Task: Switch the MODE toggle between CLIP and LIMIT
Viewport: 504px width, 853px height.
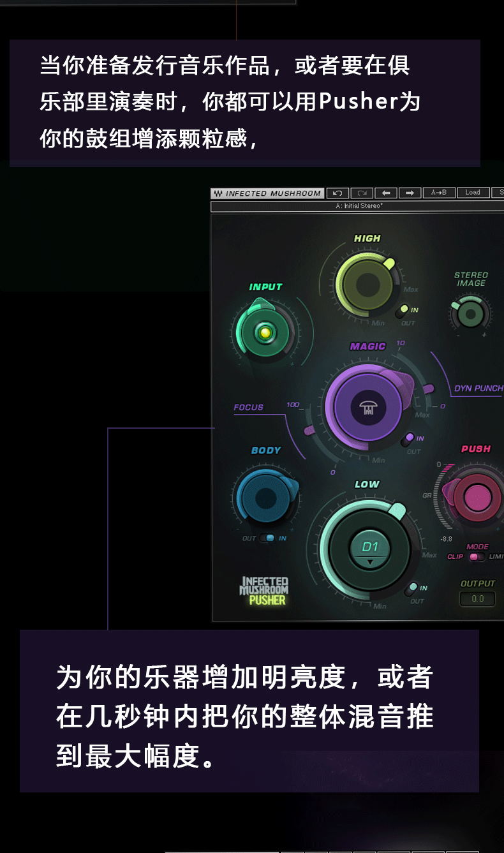Action: (477, 557)
